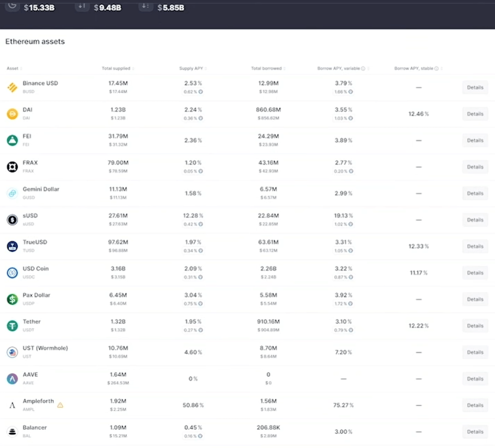The image size is (495, 448).
Task: Click DAI's 12.46 % stable borrow rate
Action: [x=419, y=114]
